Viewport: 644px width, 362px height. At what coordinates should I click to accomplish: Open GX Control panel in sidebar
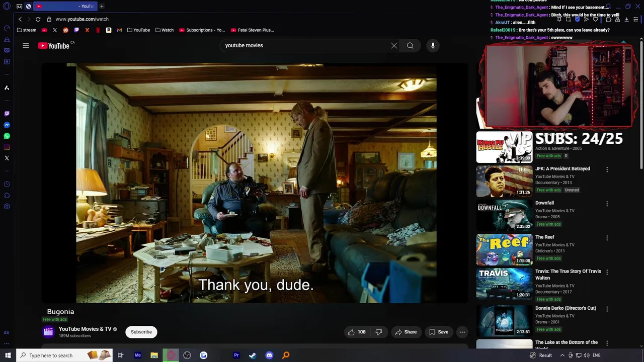click(7, 28)
